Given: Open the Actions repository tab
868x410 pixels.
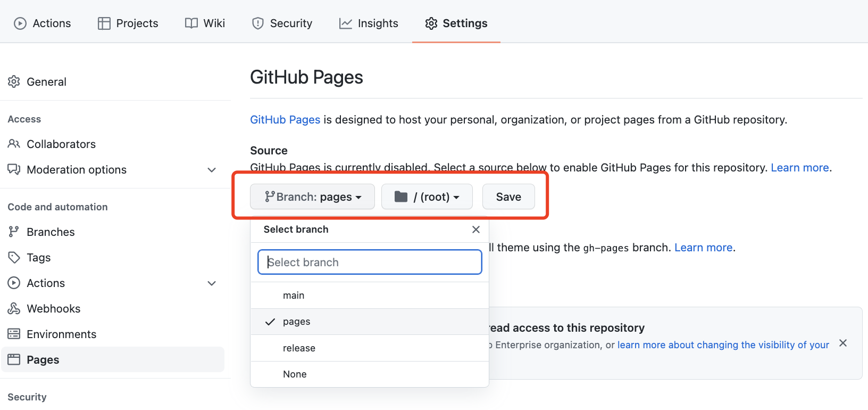Looking at the screenshot, I should point(43,23).
